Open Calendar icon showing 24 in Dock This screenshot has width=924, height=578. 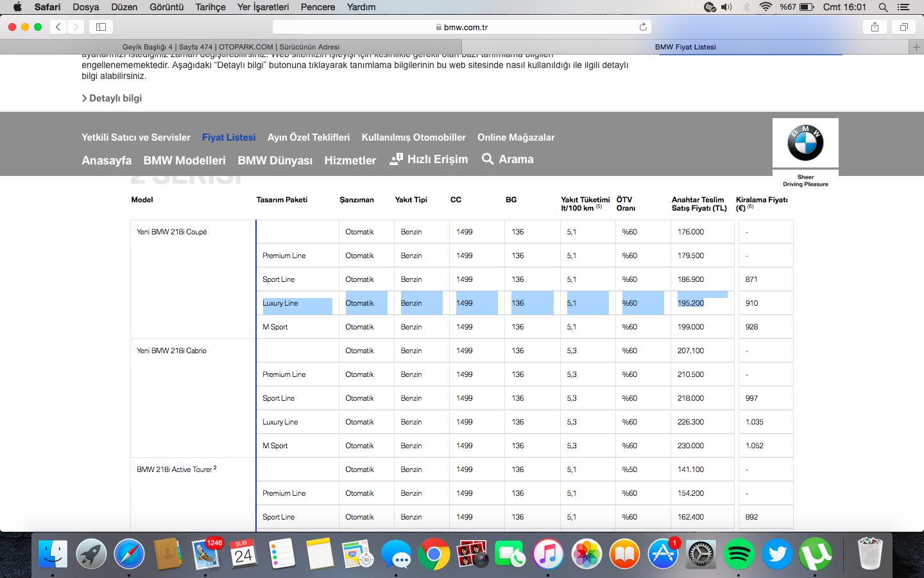pyautogui.click(x=244, y=554)
